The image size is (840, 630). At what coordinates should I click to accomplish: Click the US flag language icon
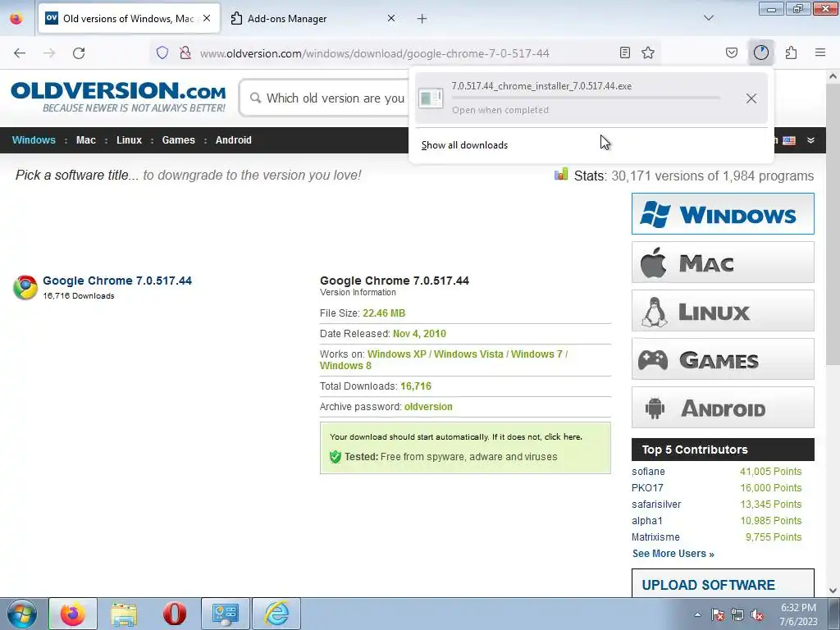click(x=789, y=140)
